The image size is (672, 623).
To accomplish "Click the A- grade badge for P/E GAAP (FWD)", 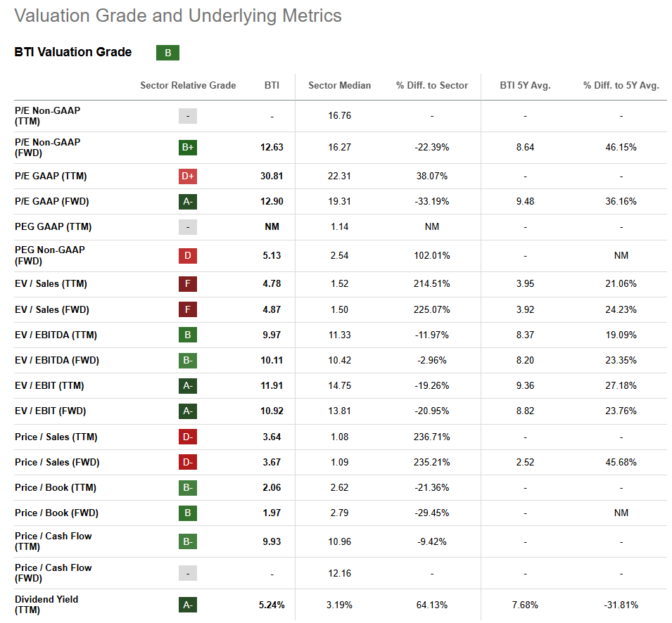I will pos(188,201).
